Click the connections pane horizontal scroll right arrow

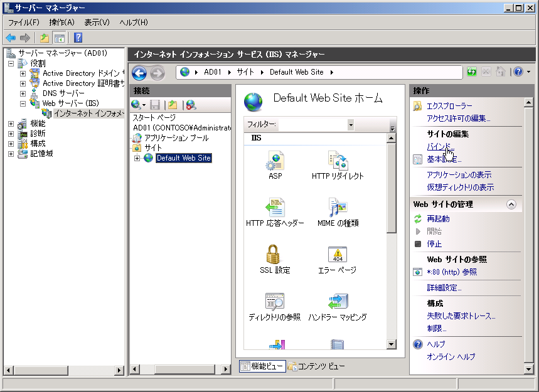pos(225,369)
